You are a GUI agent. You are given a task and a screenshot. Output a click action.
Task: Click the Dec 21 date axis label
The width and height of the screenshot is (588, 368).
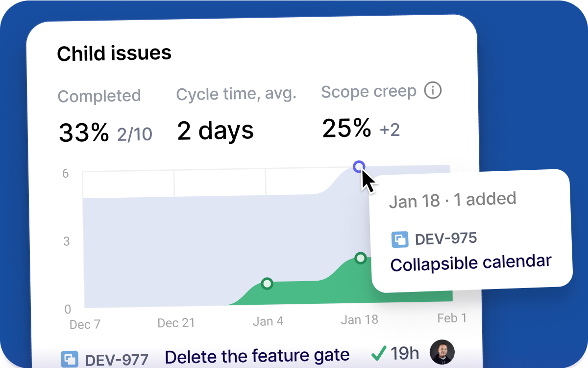[x=176, y=323]
